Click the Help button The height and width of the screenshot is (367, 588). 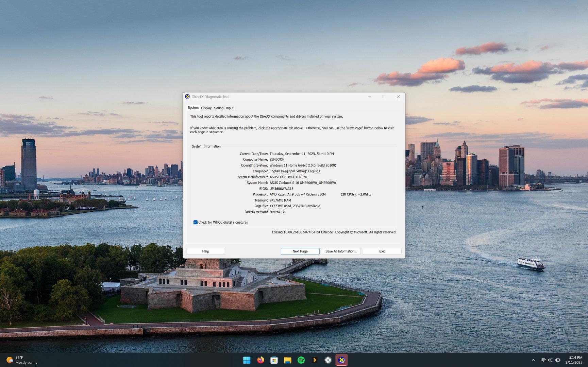[205, 251]
